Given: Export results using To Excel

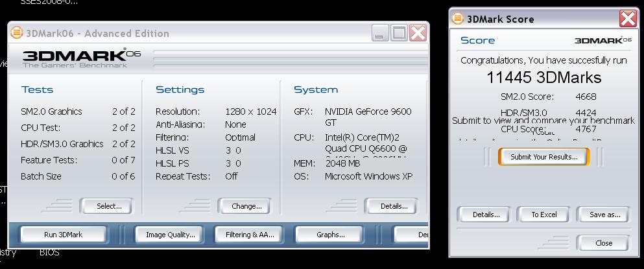Looking at the screenshot, I should [543, 215].
